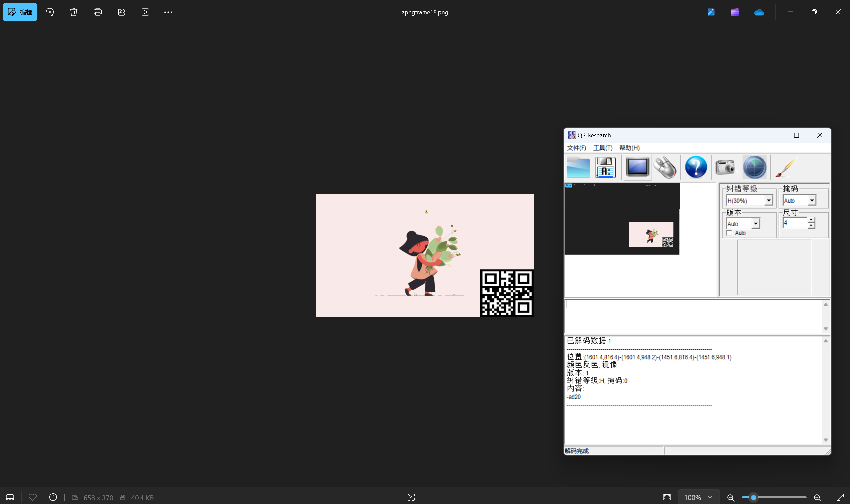Click the 编辑 edit button in Photos
This screenshot has width=850, height=504.
point(20,12)
